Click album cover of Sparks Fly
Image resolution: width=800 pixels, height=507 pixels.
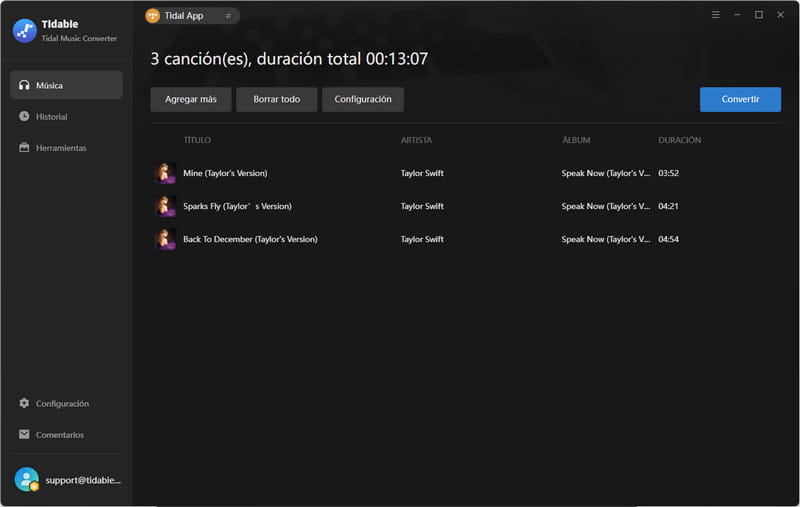(x=165, y=206)
